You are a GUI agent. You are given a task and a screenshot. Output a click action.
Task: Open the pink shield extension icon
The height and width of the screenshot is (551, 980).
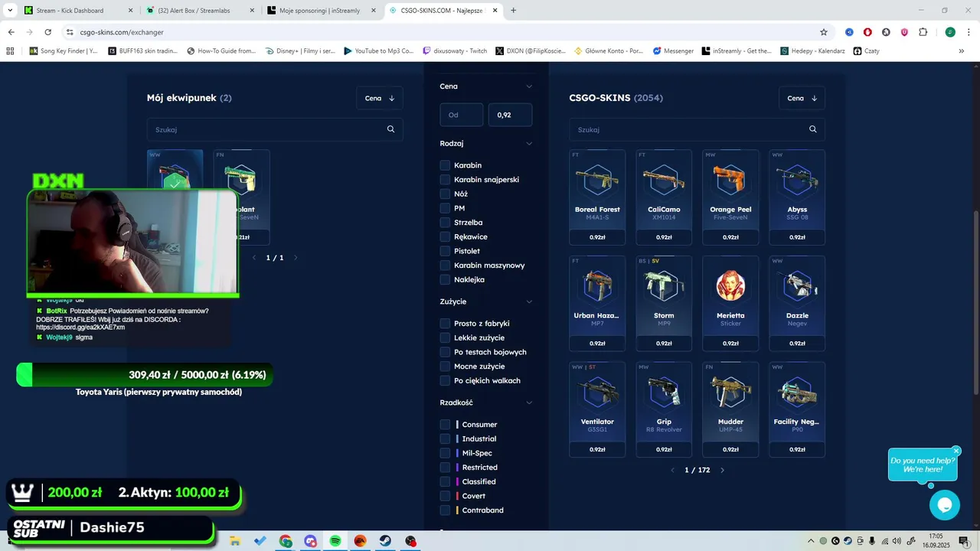pos(904,32)
